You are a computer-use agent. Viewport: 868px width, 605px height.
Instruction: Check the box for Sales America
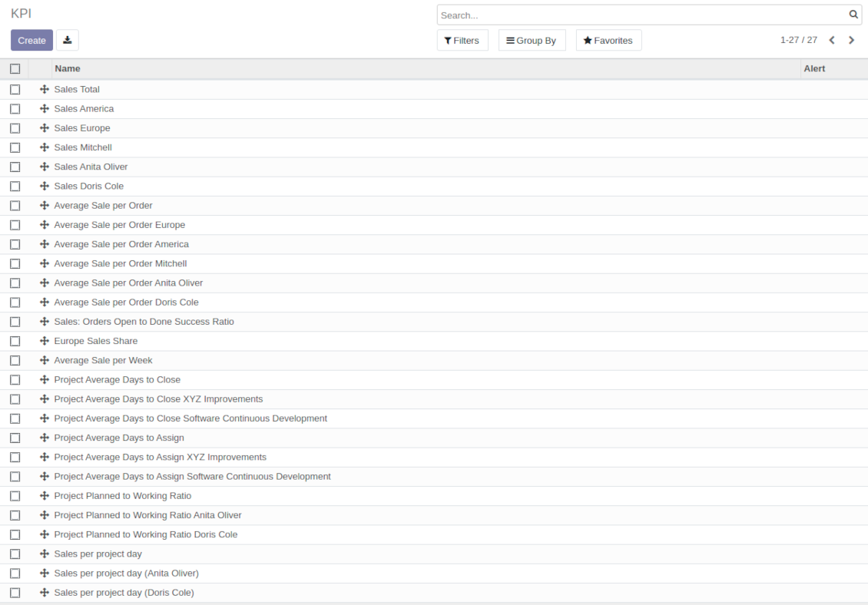click(x=15, y=109)
